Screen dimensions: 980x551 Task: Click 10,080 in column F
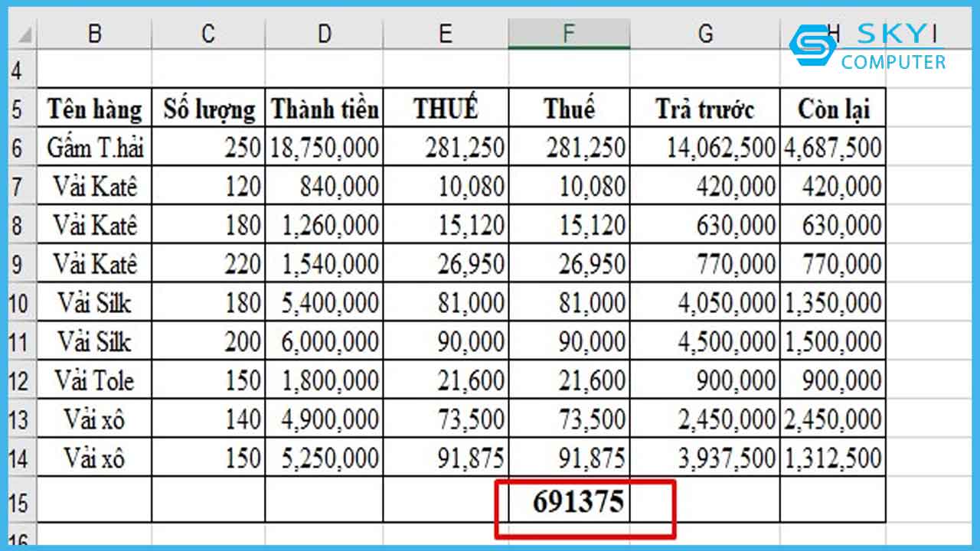pos(569,186)
